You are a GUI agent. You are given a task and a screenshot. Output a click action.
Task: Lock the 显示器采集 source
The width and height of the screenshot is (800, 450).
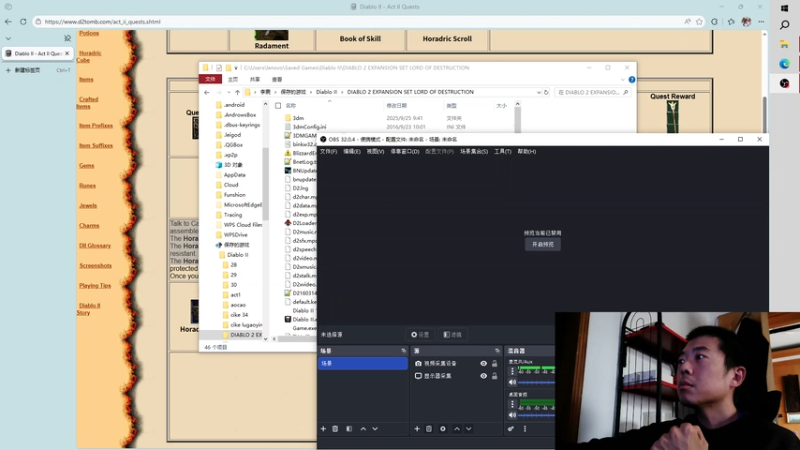pyautogui.click(x=494, y=376)
